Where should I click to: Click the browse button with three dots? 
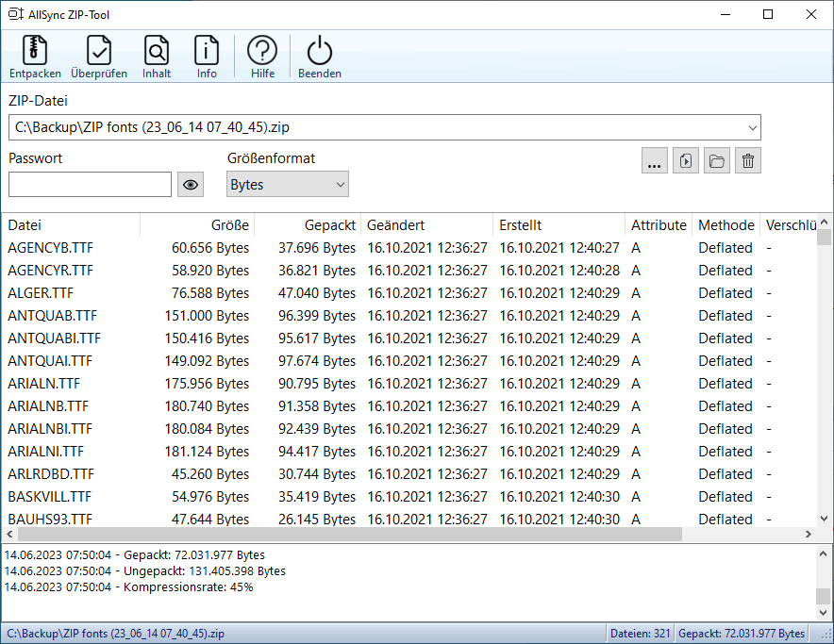coord(654,160)
